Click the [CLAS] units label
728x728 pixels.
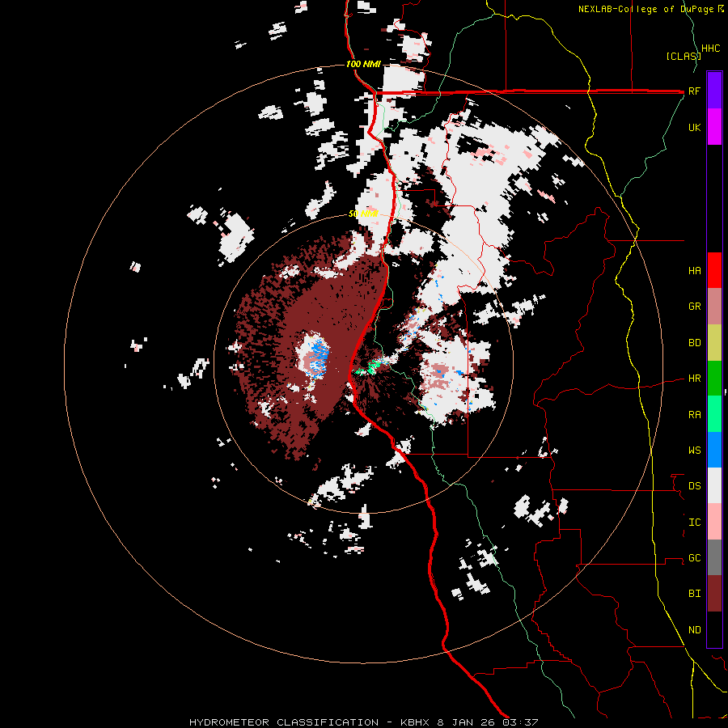(683, 56)
